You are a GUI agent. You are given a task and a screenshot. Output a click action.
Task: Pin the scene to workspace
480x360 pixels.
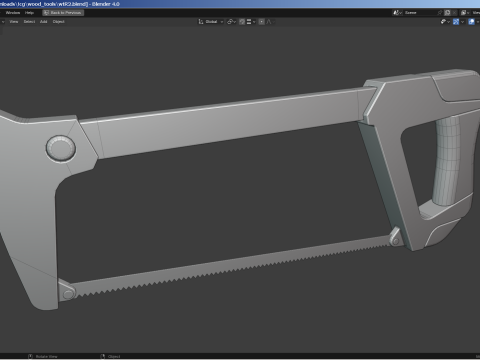tap(440, 13)
